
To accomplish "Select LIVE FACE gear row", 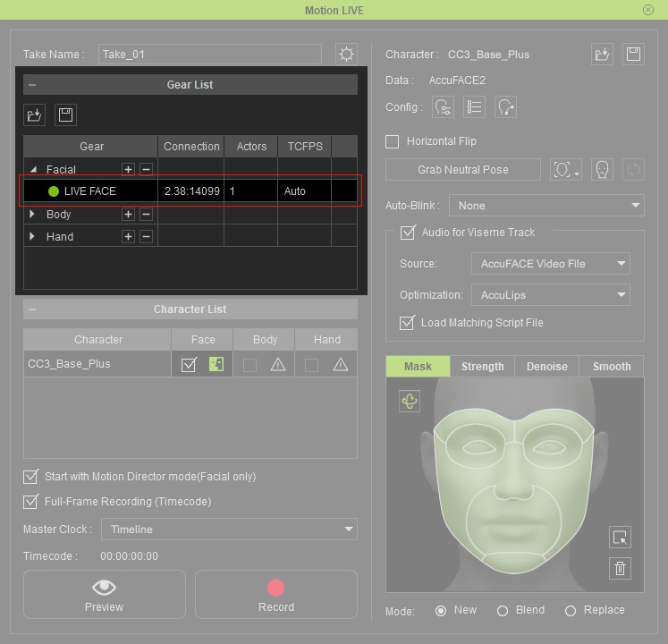I will [190, 191].
